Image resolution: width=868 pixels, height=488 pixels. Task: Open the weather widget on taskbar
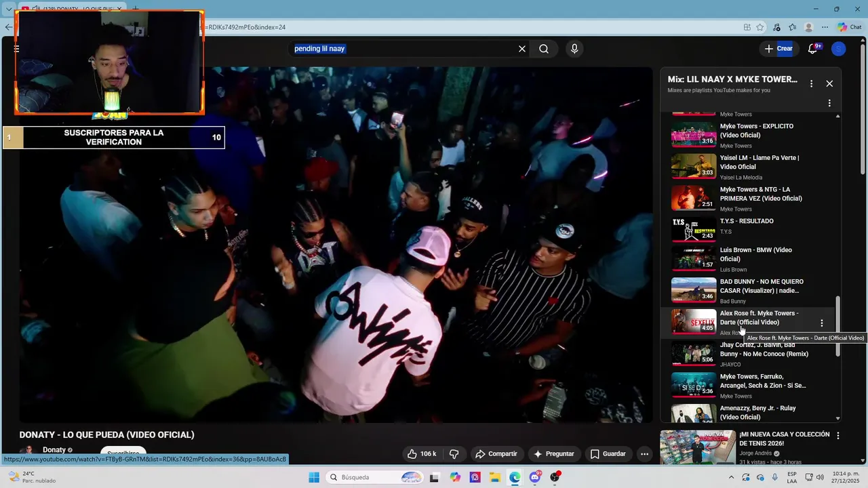pos(32,477)
